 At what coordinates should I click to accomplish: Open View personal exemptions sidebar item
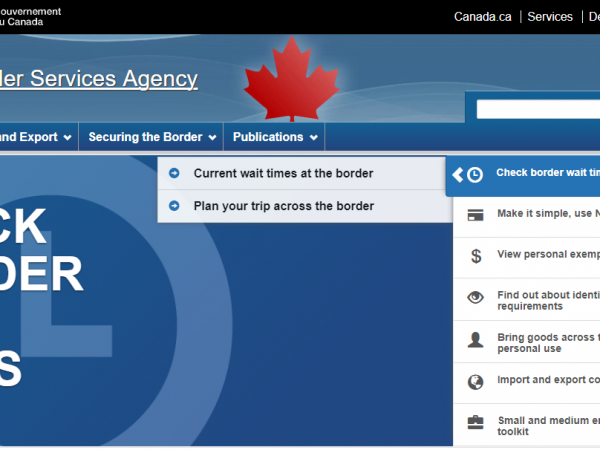coord(548,255)
